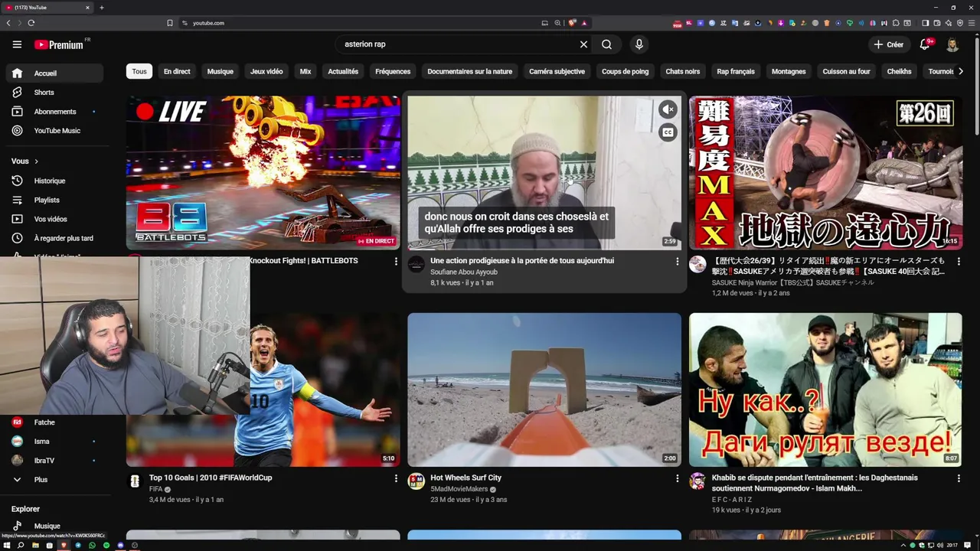Bookmark this page icon
The image size is (980, 551).
170,23
